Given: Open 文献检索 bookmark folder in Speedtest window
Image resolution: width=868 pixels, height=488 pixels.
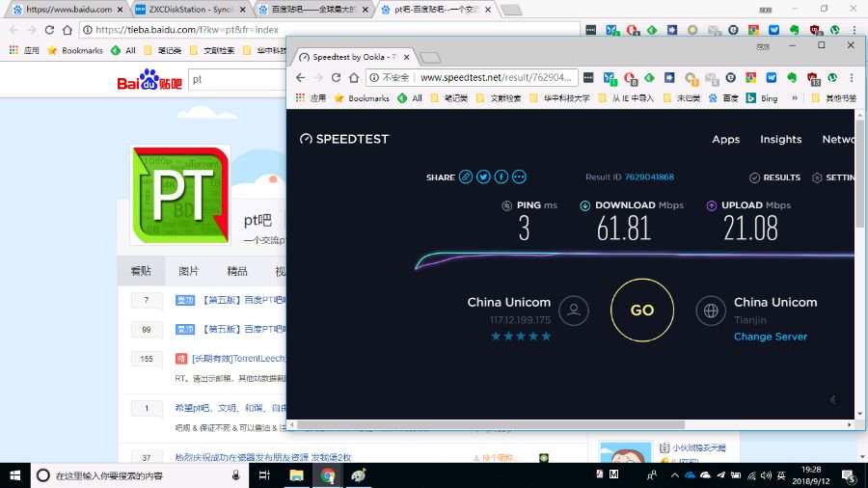Looking at the screenshot, I should 499,98.
